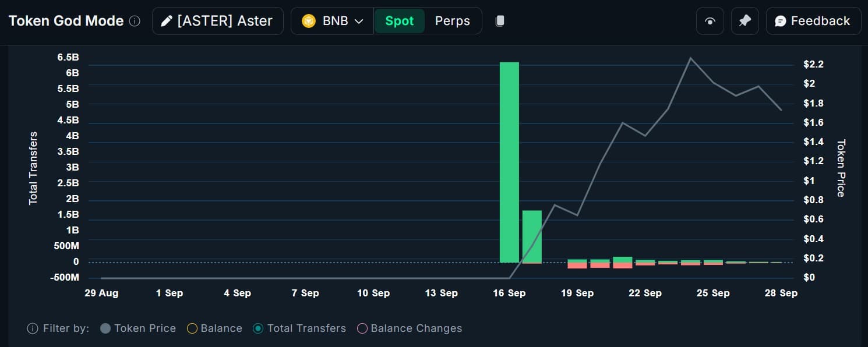Click the eye watch icon button

click(x=710, y=21)
